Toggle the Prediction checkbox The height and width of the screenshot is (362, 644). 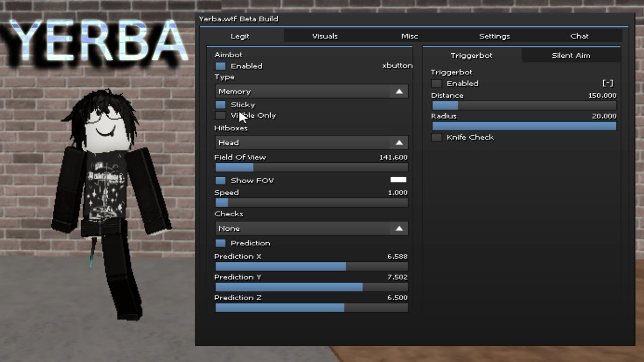click(x=220, y=243)
